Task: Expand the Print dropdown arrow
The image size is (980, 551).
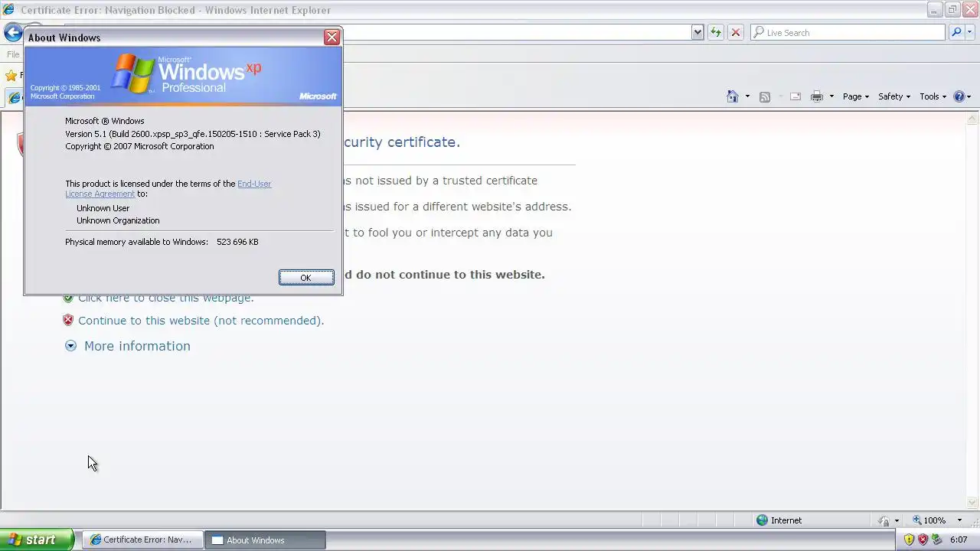Action: tap(831, 96)
